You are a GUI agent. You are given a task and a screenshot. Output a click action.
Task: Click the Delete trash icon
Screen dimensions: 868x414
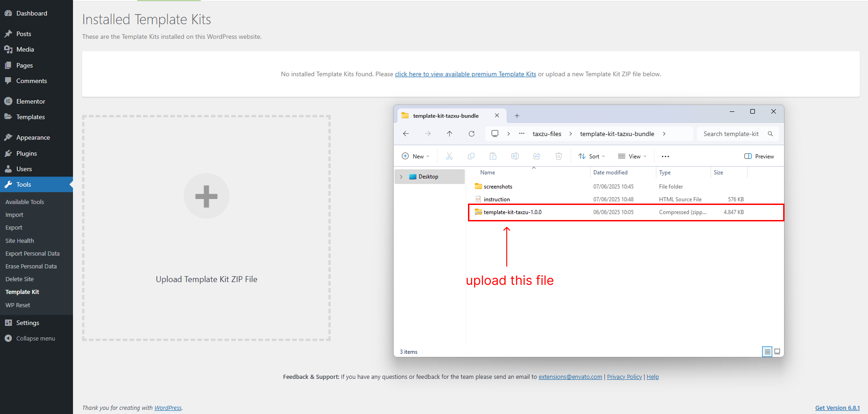click(x=559, y=156)
